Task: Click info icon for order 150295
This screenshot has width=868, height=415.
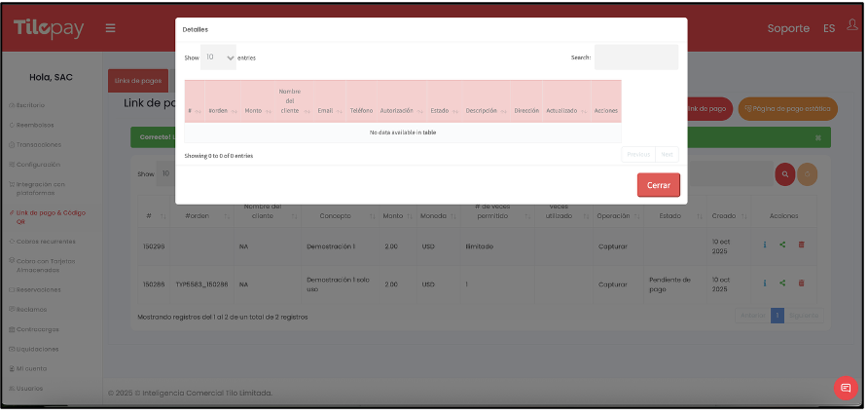Action: coord(765,245)
